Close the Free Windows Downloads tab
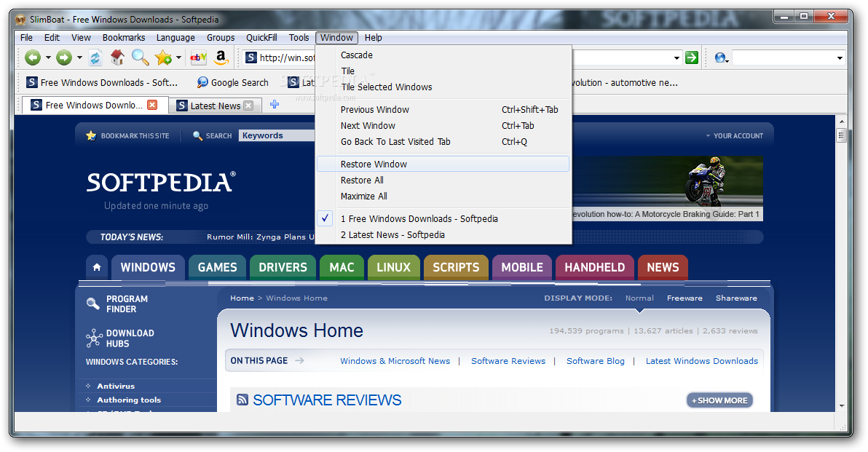Screen dimensions: 868x452 (x=152, y=105)
